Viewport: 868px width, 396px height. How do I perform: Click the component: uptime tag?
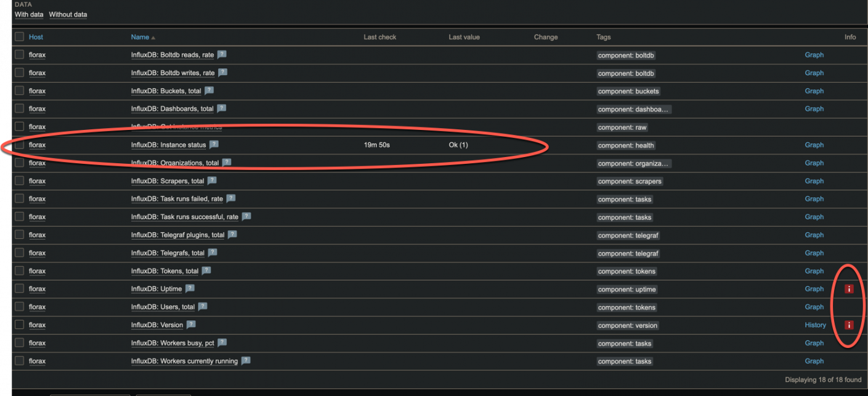click(x=627, y=289)
